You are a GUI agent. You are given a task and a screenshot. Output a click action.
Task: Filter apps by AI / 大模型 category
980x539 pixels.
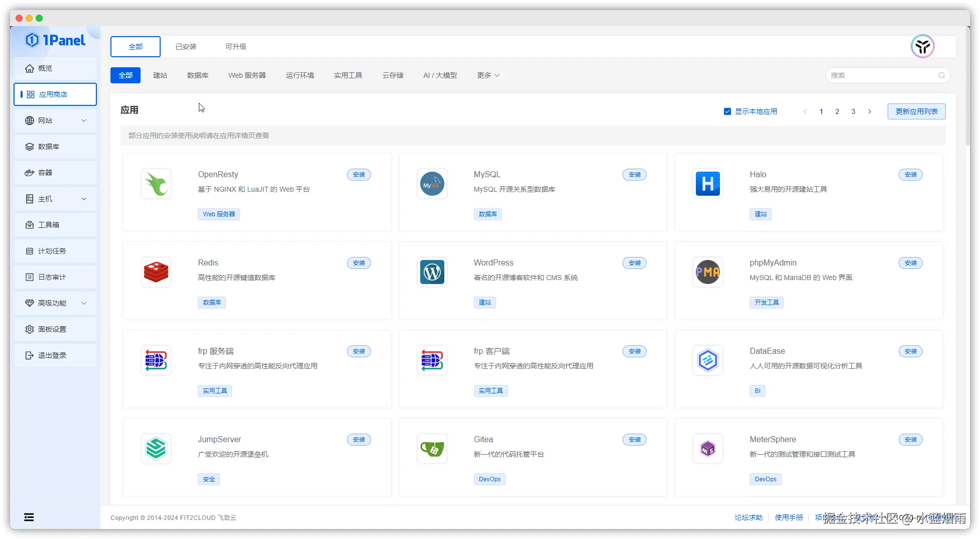[440, 75]
